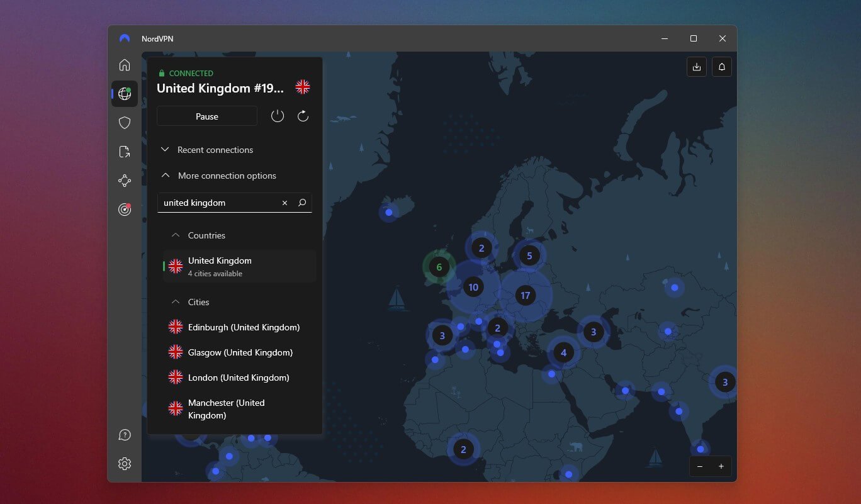Click the 2 cluster in central Africa

[x=463, y=449]
